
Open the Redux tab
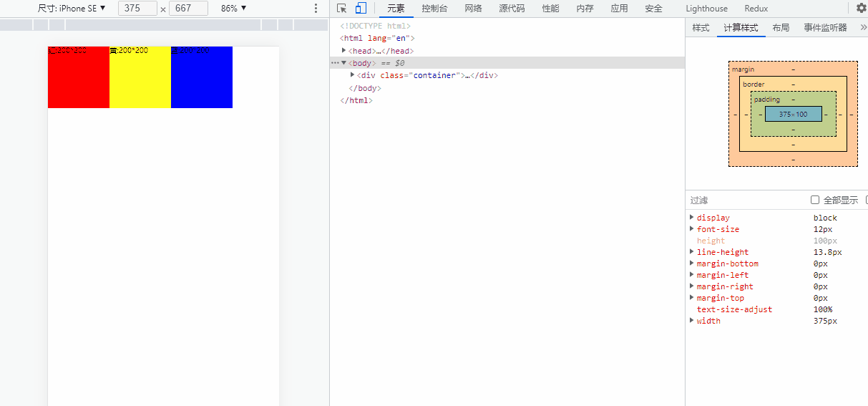(x=756, y=9)
